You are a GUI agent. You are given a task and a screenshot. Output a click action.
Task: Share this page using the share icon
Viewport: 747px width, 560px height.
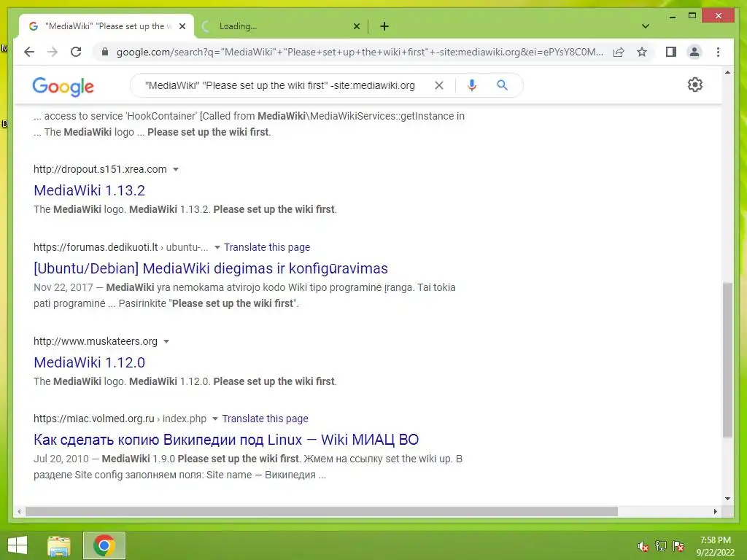(619, 52)
